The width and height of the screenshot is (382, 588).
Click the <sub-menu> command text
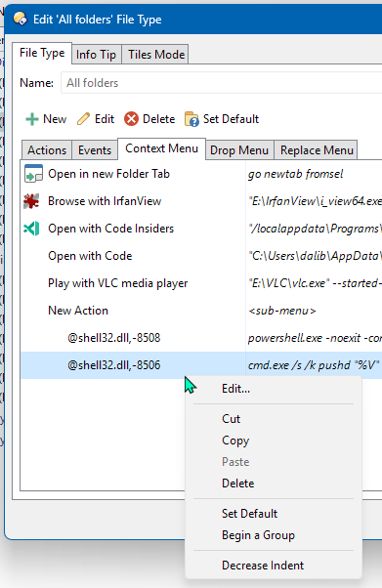coord(281,311)
